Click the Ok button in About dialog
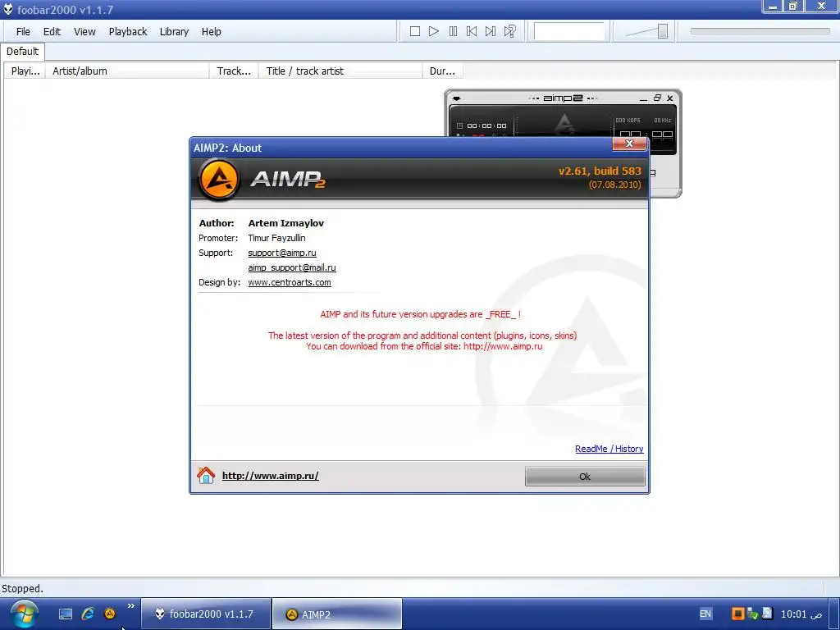This screenshot has width=840, height=630. [585, 477]
